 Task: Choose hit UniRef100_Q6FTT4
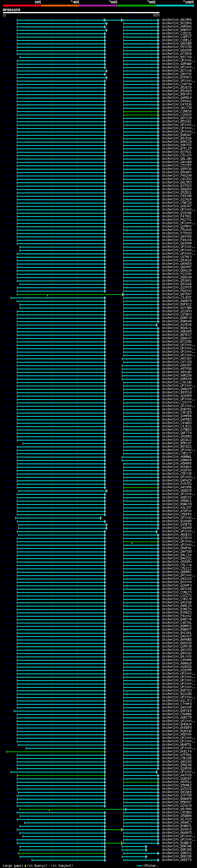tap(176, 433)
